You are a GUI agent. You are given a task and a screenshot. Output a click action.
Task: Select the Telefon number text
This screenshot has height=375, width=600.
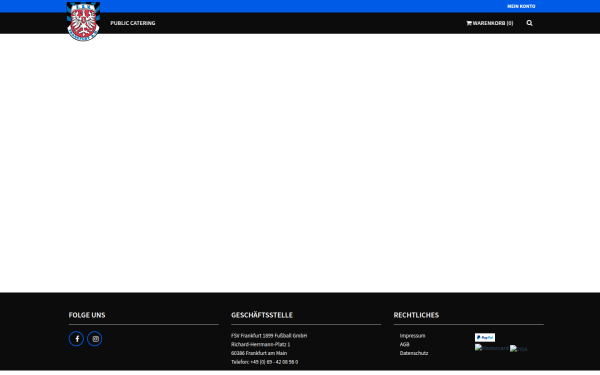click(264, 362)
